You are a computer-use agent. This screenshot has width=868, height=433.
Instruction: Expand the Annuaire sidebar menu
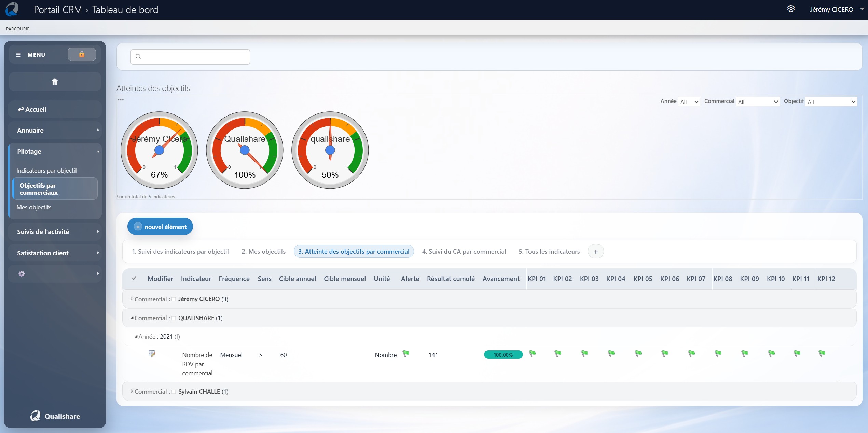click(x=55, y=130)
